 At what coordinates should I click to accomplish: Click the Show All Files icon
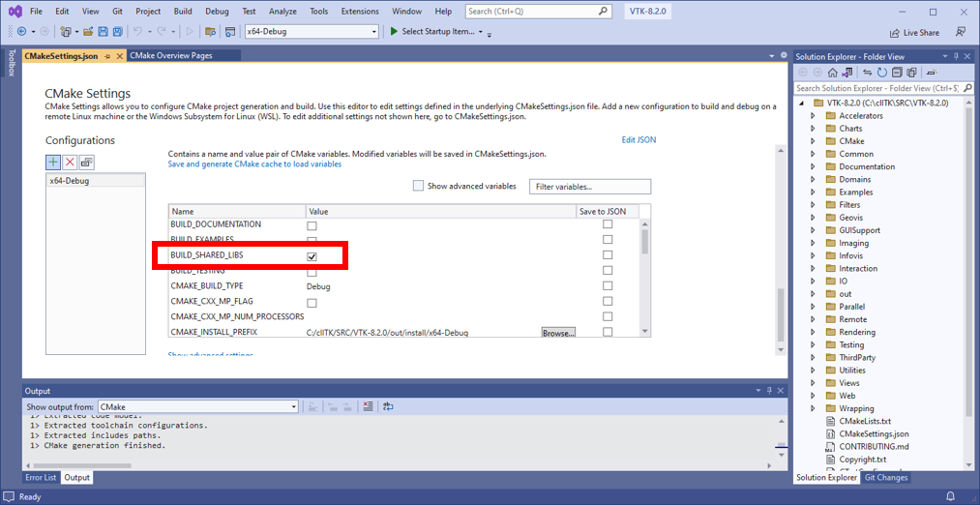click(x=911, y=73)
